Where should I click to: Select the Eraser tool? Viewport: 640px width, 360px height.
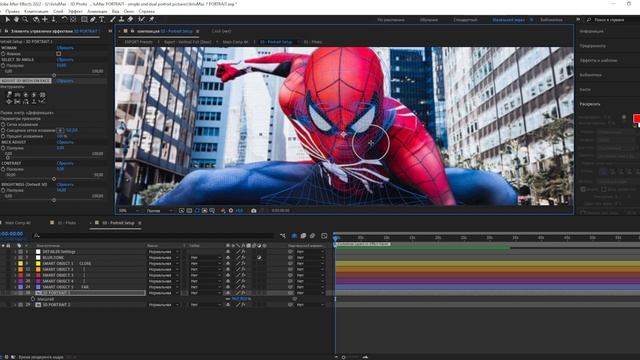pos(130,19)
